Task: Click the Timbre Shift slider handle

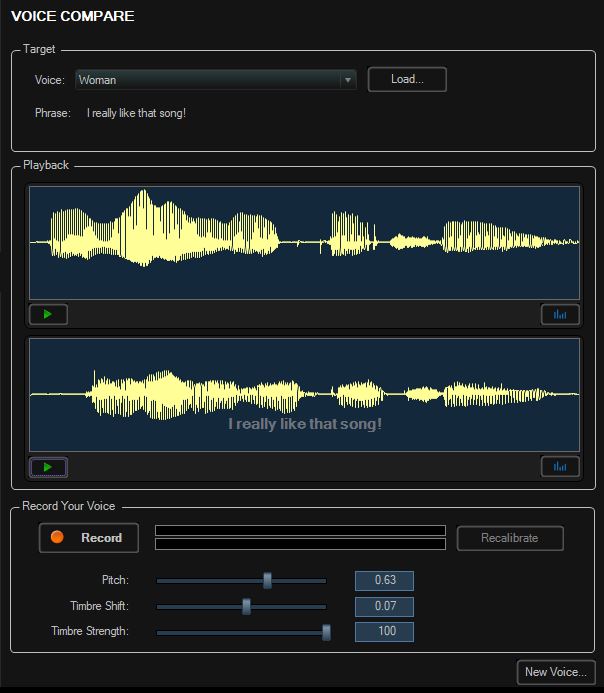Action: click(246, 606)
